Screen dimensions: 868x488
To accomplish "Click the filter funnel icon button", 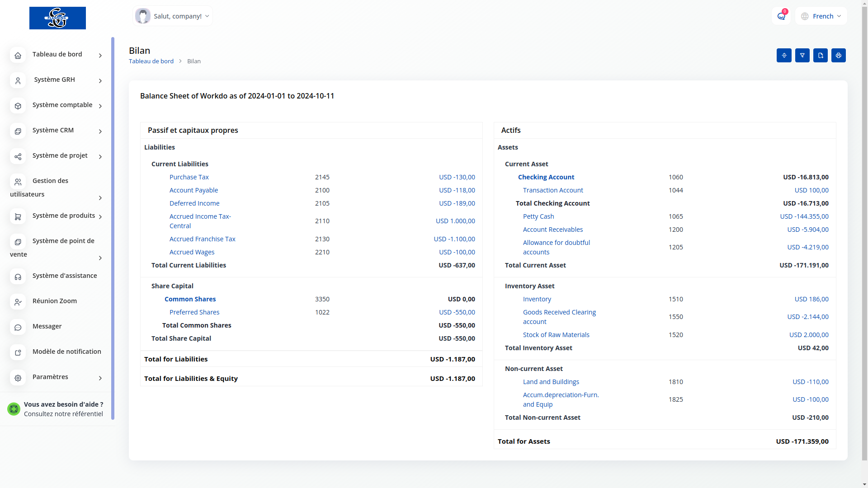I will click(x=802, y=55).
